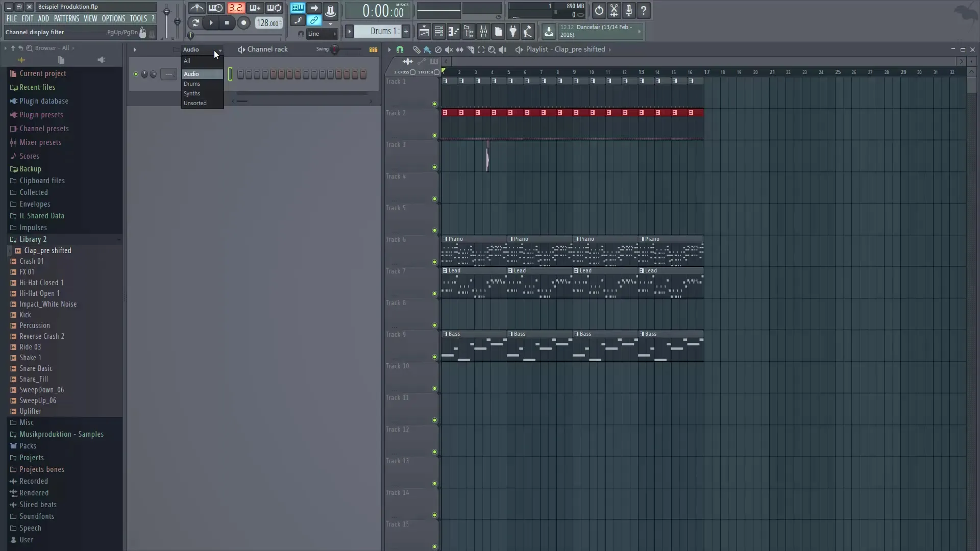The image size is (980, 551).
Task: Open the TOOLS menu
Action: [138, 18]
